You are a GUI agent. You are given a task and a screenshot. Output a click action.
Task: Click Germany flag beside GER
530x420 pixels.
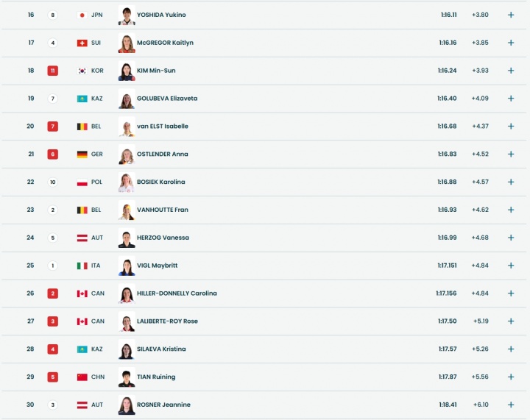point(82,154)
